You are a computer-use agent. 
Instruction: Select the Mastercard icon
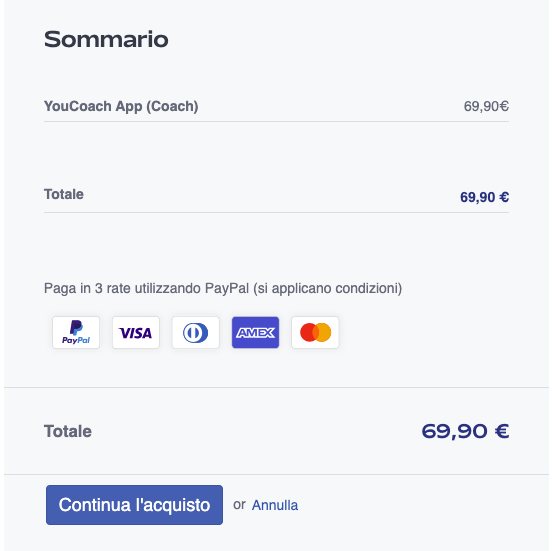(x=315, y=332)
